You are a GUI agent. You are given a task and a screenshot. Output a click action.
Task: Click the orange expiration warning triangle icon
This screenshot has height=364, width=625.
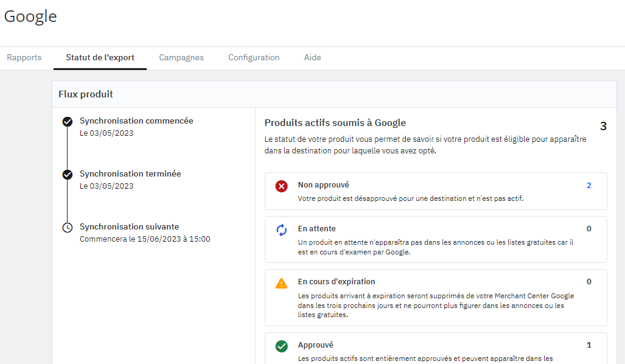[281, 284]
